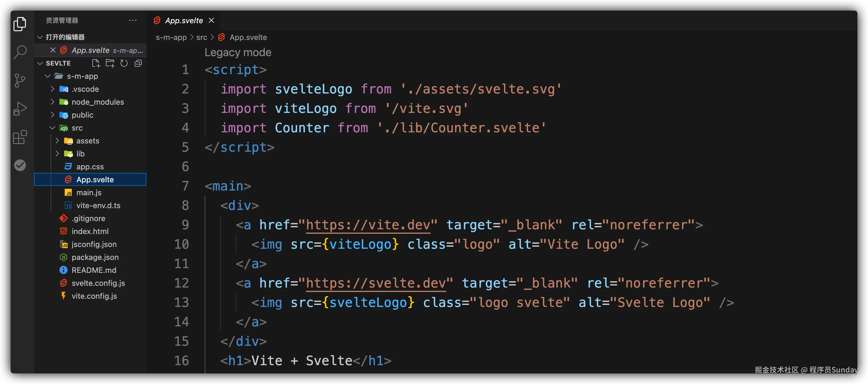Follow the https://svelte.dev link in code
Screen dimensions: 868x384
tap(375, 283)
